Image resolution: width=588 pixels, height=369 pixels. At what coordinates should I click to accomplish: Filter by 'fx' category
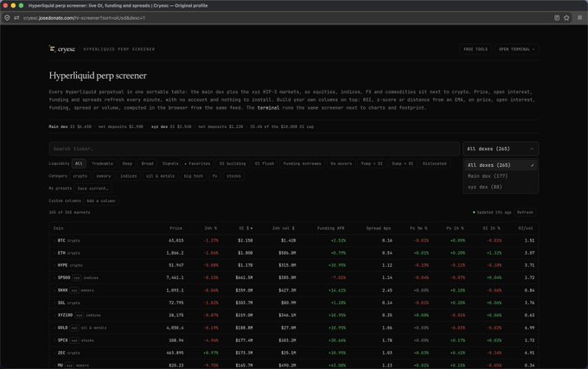[214, 176]
